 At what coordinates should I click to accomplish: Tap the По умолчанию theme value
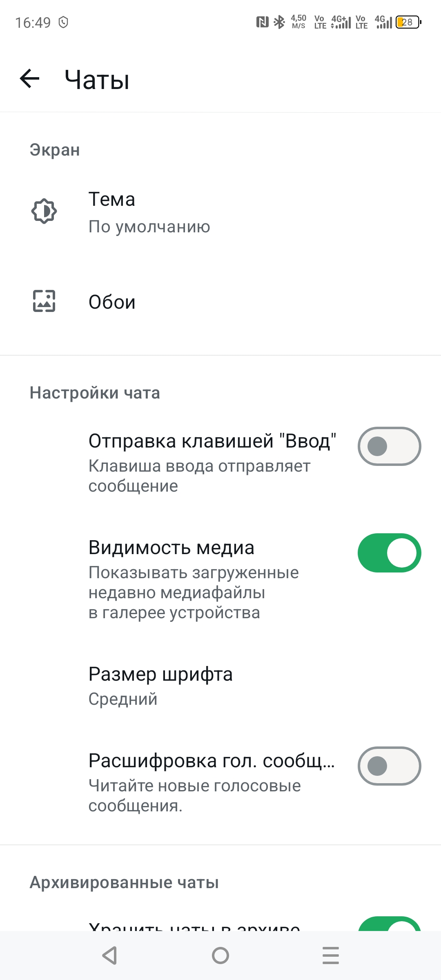[x=149, y=227]
